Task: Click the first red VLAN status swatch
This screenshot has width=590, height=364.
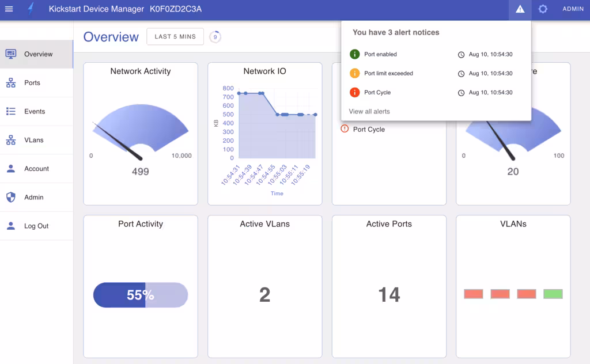Action: pyautogui.click(x=473, y=294)
